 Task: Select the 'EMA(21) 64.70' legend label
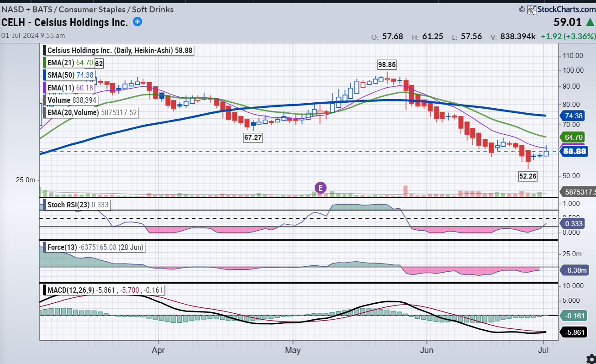coord(69,63)
